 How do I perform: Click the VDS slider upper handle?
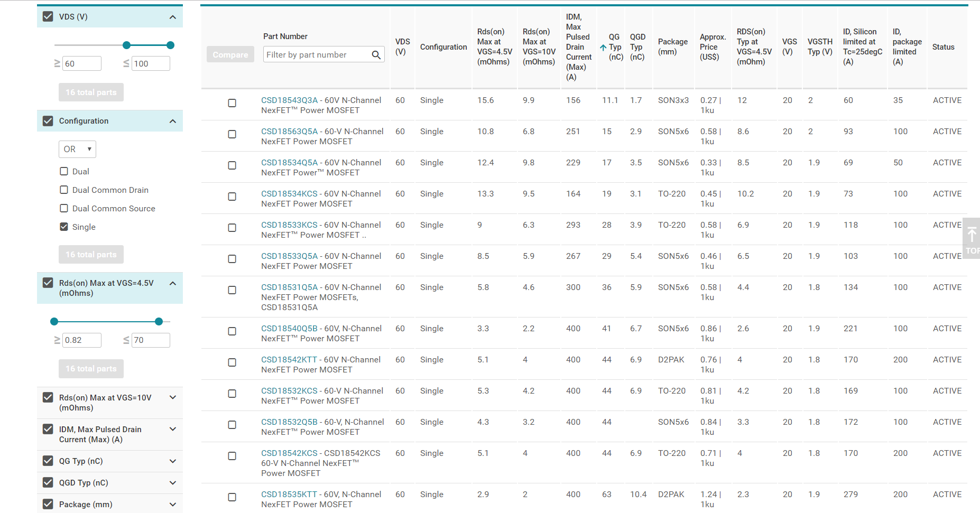[x=170, y=45]
